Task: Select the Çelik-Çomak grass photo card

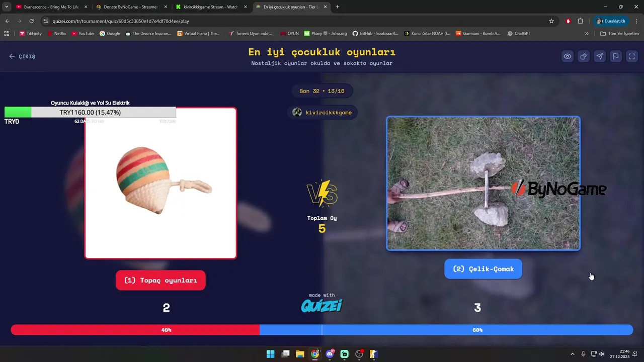Action: 483,184
